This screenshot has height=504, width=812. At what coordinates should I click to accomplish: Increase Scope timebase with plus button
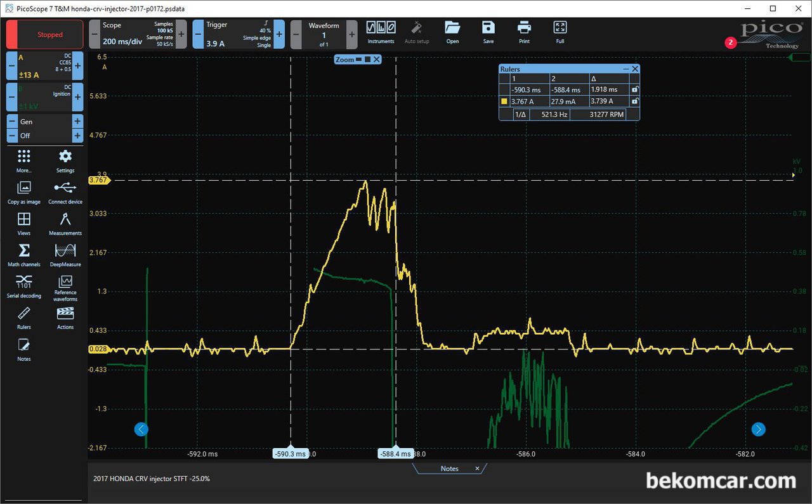181,34
